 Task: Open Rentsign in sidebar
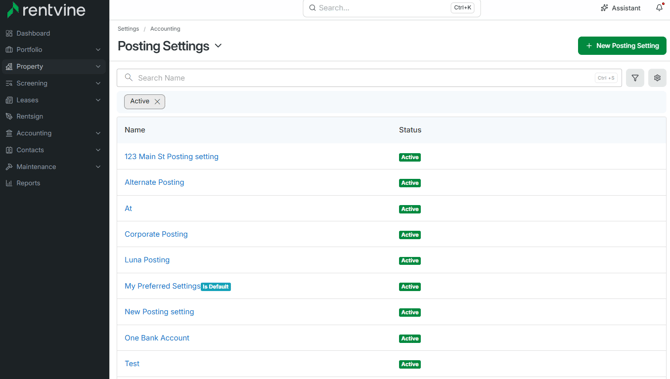pos(30,116)
